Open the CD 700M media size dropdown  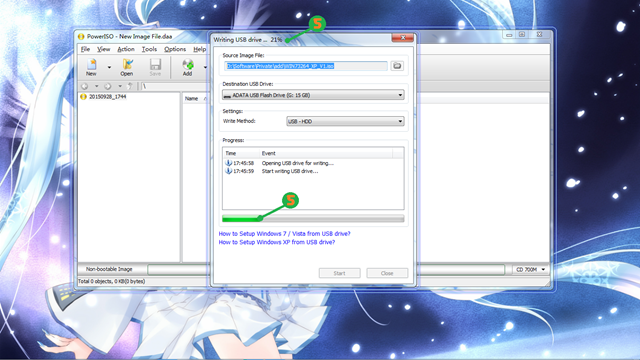[530, 269]
